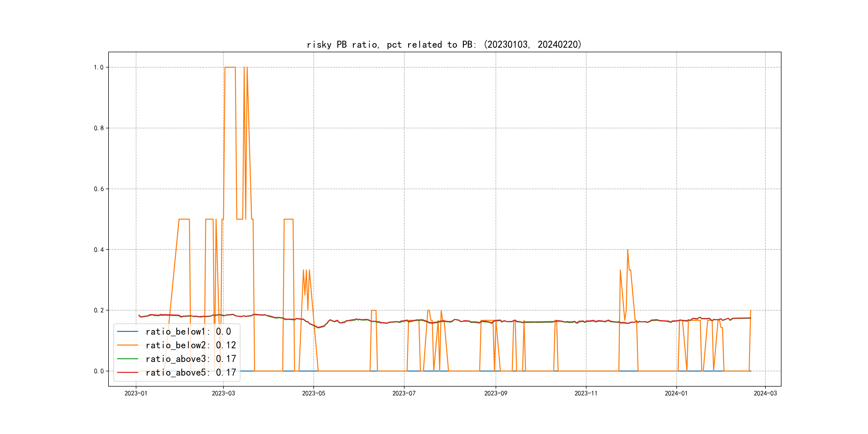Click the orange peak at 0.4 near 2023-12
Image resolution: width=868 pixels, height=434 pixels.
pyautogui.click(x=627, y=250)
